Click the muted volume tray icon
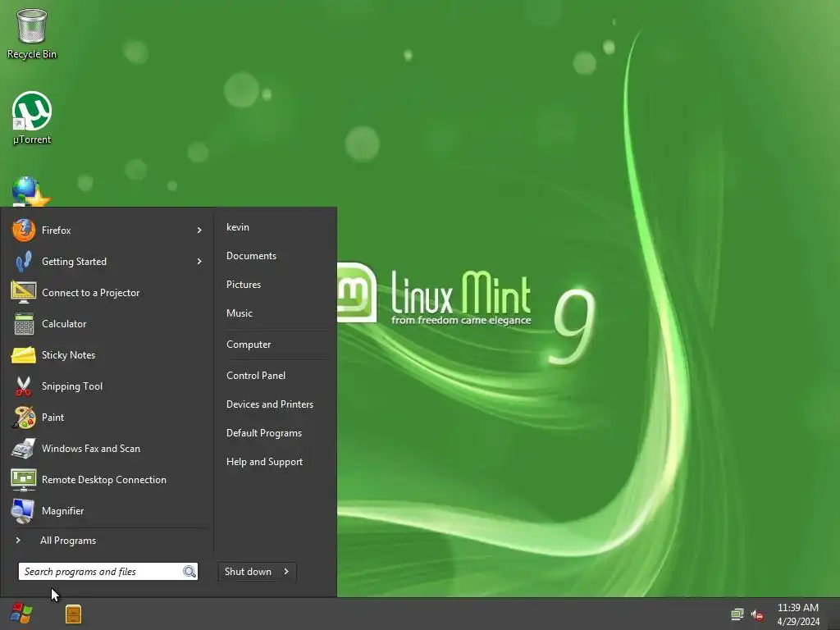 point(757,615)
